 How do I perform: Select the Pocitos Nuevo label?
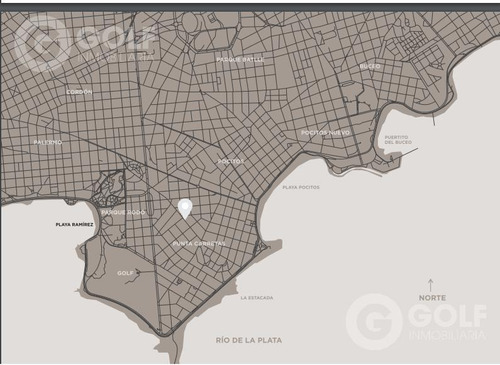point(326,133)
